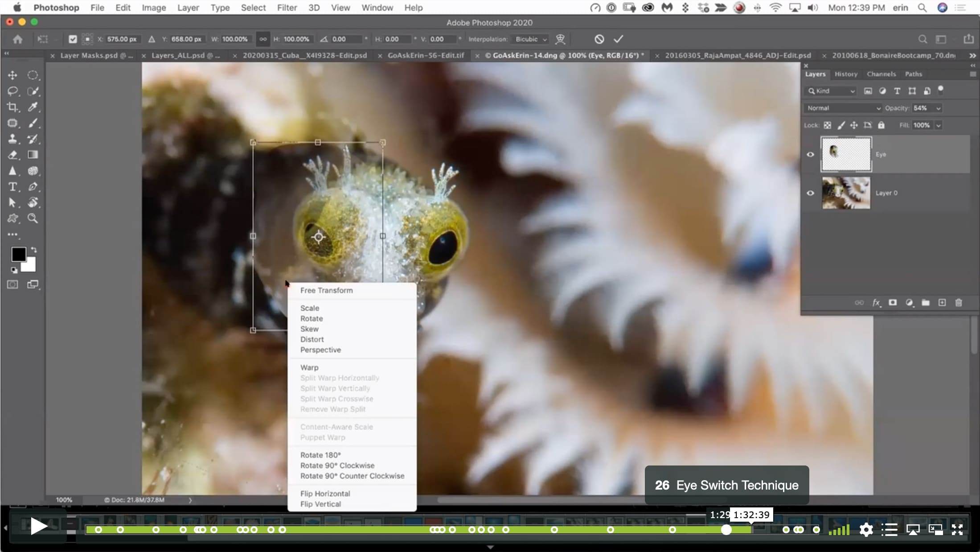The image size is (980, 552).
Task: Play the video with play button
Action: pyautogui.click(x=38, y=527)
